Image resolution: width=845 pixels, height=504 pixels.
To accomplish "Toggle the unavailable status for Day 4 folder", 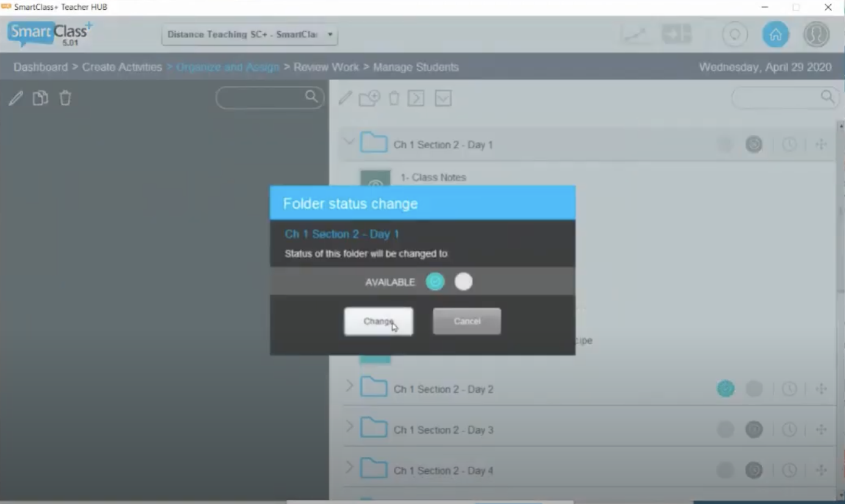I will click(x=754, y=470).
